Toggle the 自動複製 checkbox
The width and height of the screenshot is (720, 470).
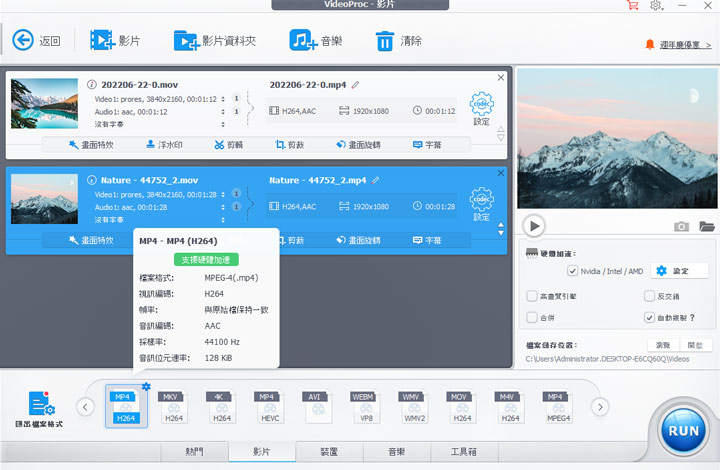click(x=649, y=317)
